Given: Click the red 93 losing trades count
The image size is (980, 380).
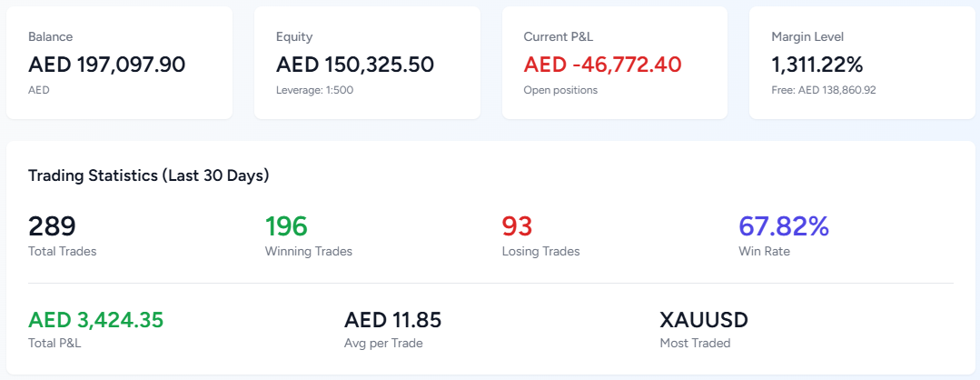Looking at the screenshot, I should tap(517, 226).
